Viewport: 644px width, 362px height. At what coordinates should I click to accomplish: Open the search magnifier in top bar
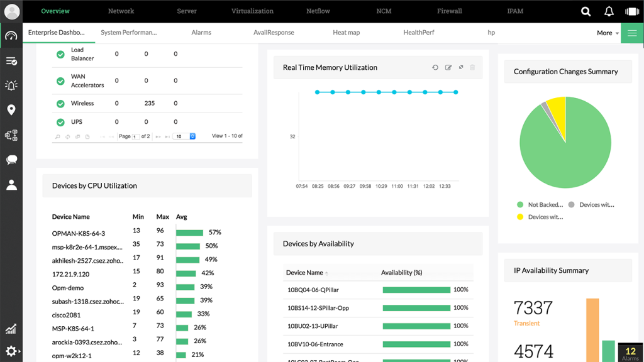coord(586,11)
